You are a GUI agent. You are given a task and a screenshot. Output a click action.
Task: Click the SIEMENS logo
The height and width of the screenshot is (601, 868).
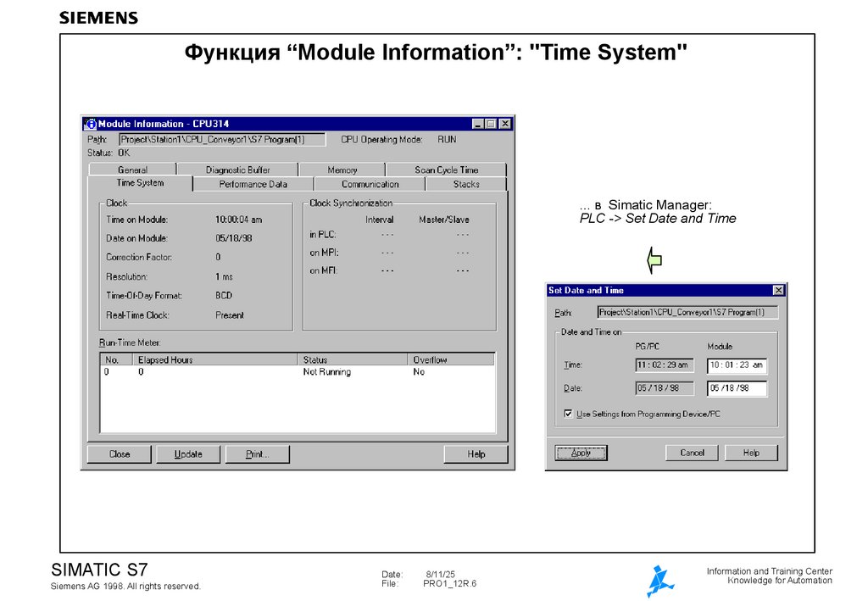(97, 16)
